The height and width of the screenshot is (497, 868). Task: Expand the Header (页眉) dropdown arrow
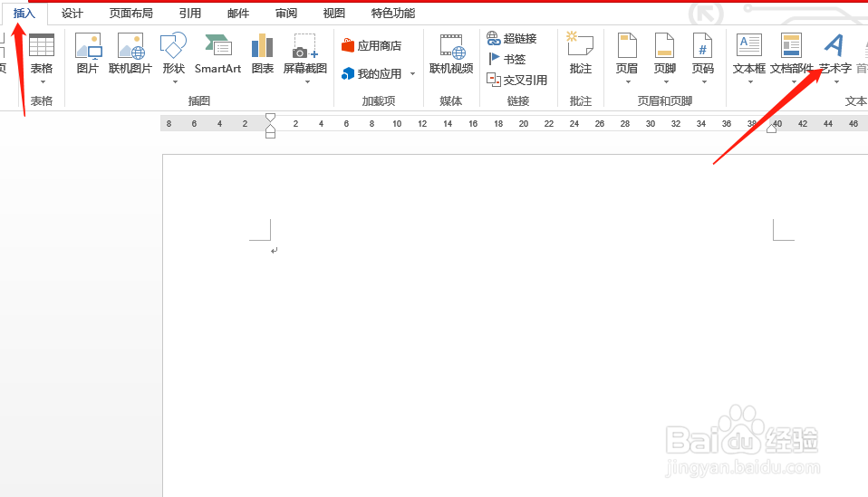click(628, 82)
